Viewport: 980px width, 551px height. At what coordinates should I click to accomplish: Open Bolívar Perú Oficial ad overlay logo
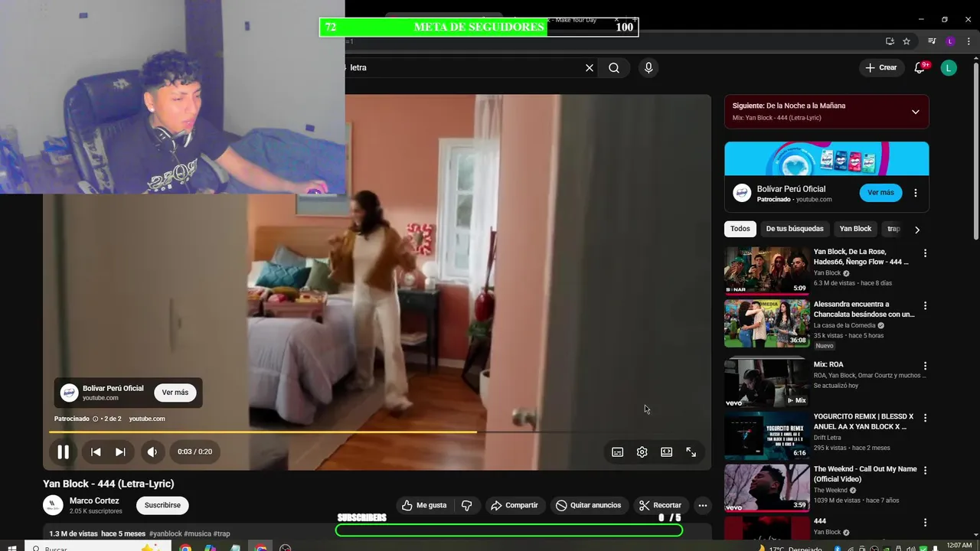(70, 393)
